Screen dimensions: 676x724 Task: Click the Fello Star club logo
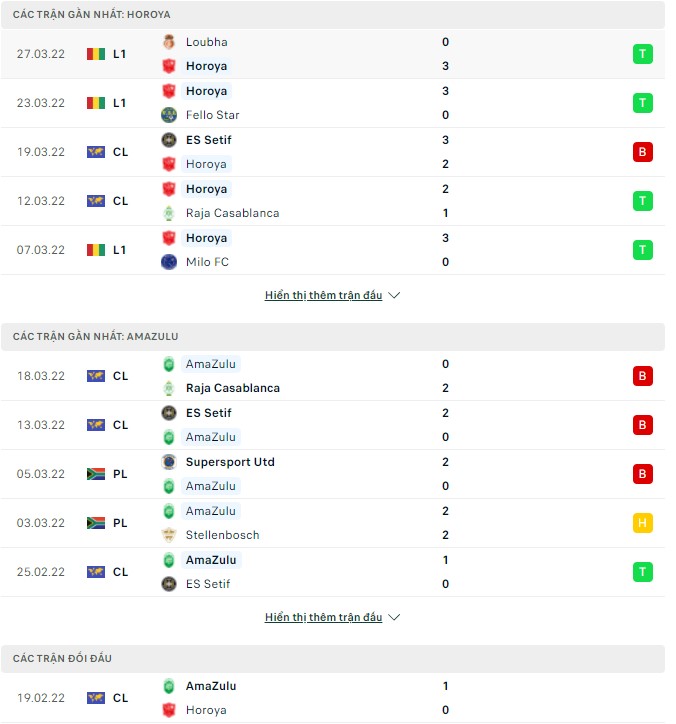click(169, 115)
